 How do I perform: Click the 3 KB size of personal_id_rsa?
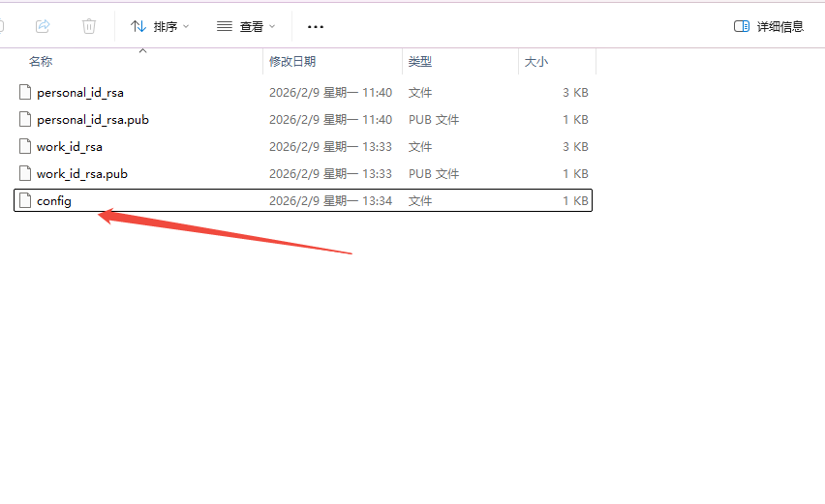575,93
